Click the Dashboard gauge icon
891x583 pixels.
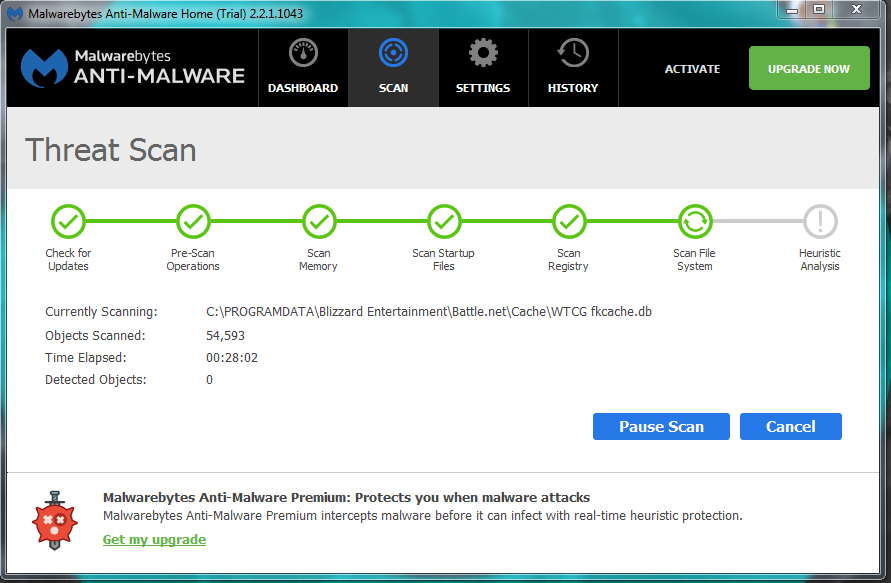(x=303, y=53)
